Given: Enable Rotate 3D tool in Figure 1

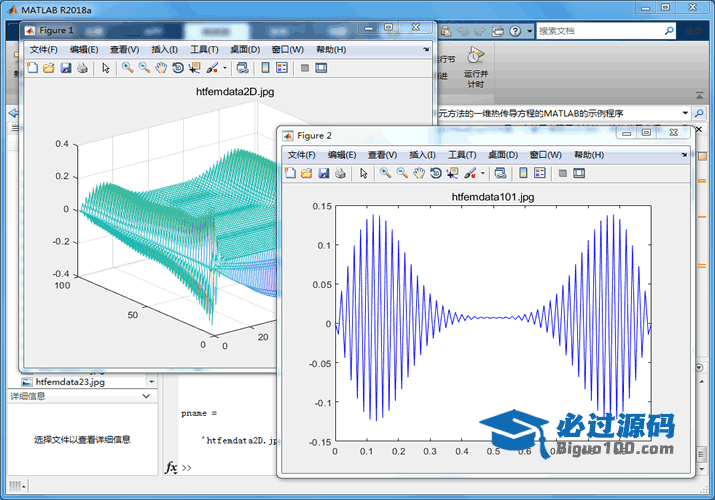Looking at the screenshot, I should pyautogui.click(x=178, y=68).
